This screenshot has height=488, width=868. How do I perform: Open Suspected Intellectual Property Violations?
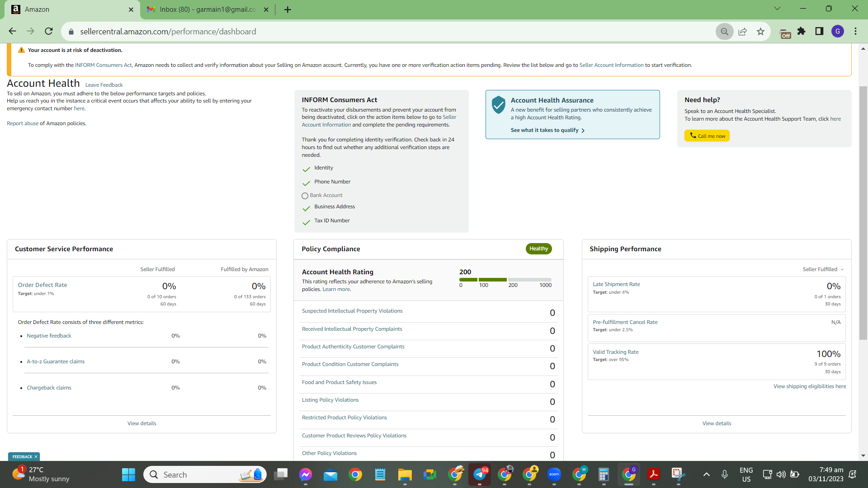click(x=352, y=311)
